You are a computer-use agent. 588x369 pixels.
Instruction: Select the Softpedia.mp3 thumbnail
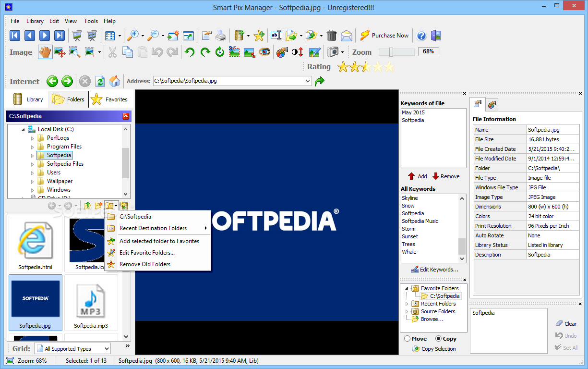click(91, 303)
